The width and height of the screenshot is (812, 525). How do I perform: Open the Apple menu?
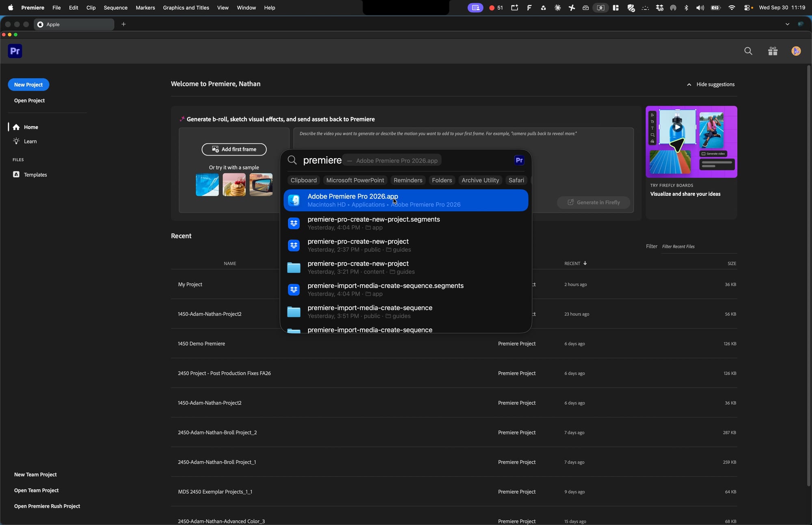[11, 8]
